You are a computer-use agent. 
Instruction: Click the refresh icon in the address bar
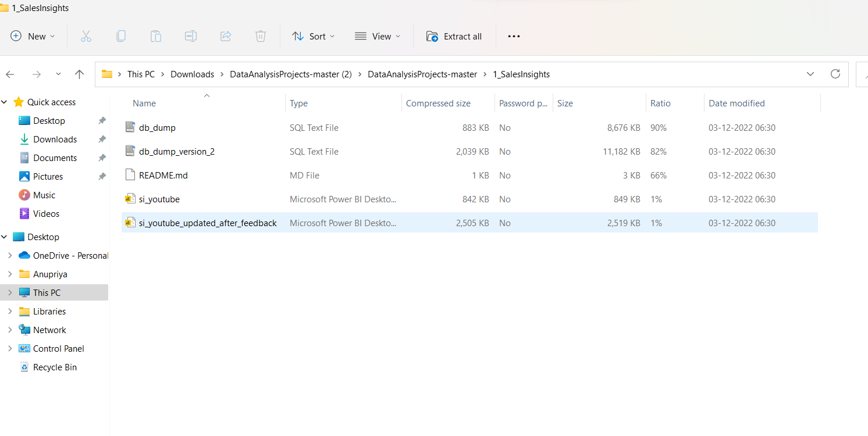click(835, 74)
